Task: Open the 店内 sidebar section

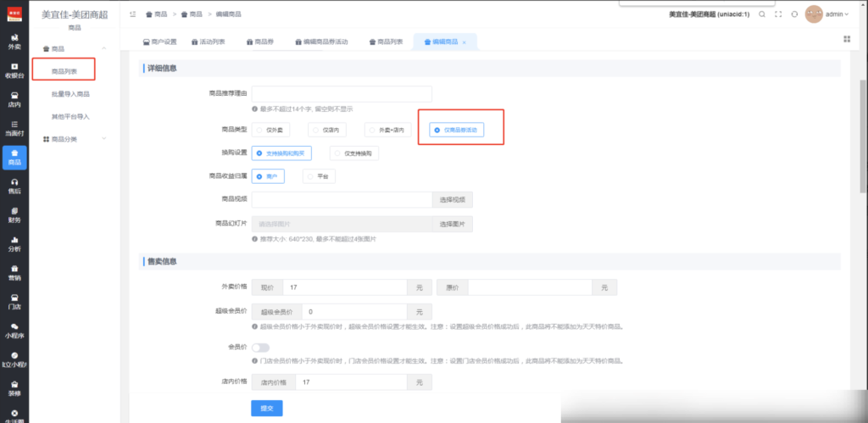Action: pyautogui.click(x=14, y=100)
